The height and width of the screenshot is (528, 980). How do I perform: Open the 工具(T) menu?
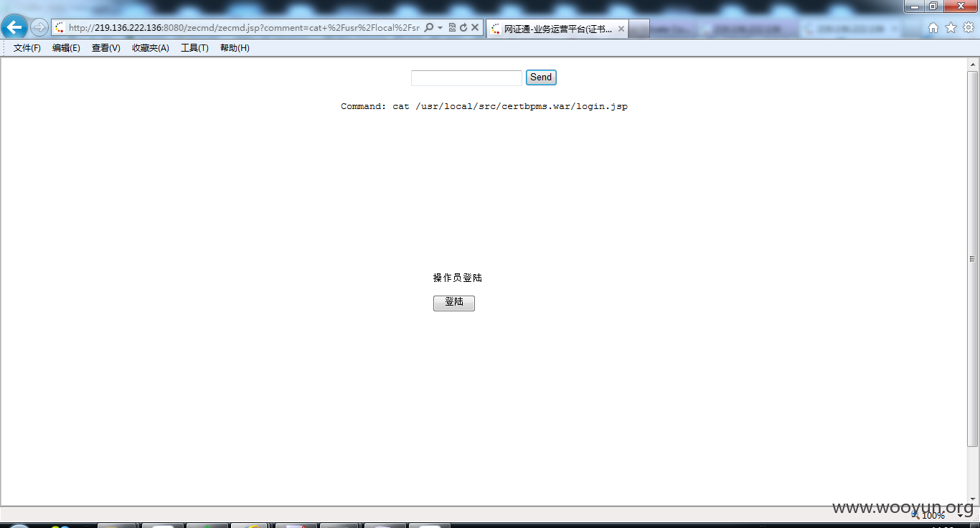pos(194,48)
